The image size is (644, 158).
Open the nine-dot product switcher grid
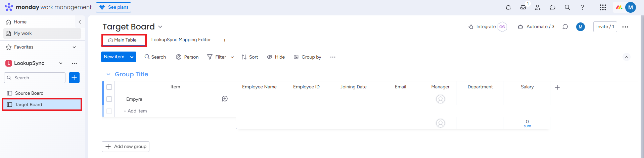[x=603, y=7]
